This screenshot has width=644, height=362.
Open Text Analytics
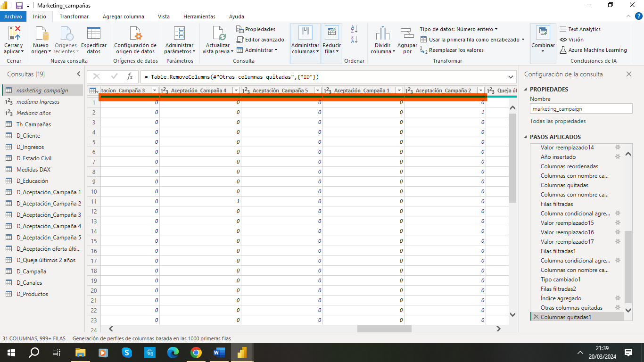[580, 29]
